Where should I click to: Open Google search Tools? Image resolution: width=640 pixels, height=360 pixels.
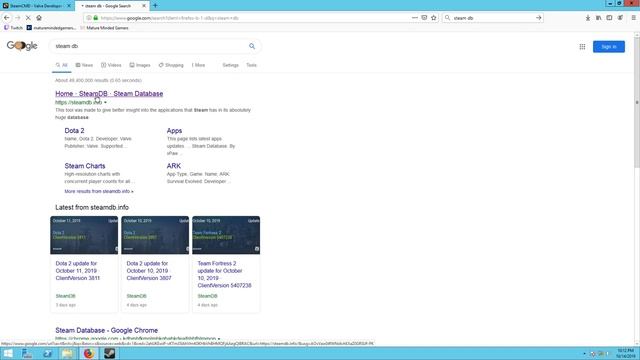pos(251,65)
